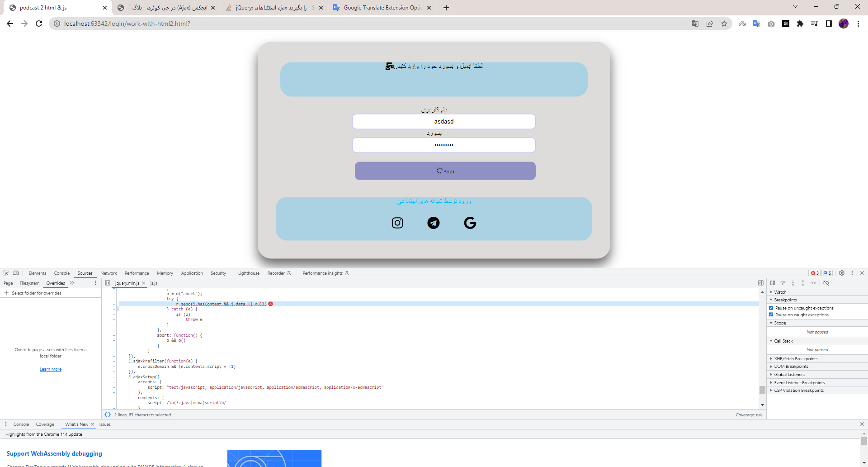The width and height of the screenshot is (868, 467).
Task: Open the media control icon in toolbar
Action: [x=815, y=24]
